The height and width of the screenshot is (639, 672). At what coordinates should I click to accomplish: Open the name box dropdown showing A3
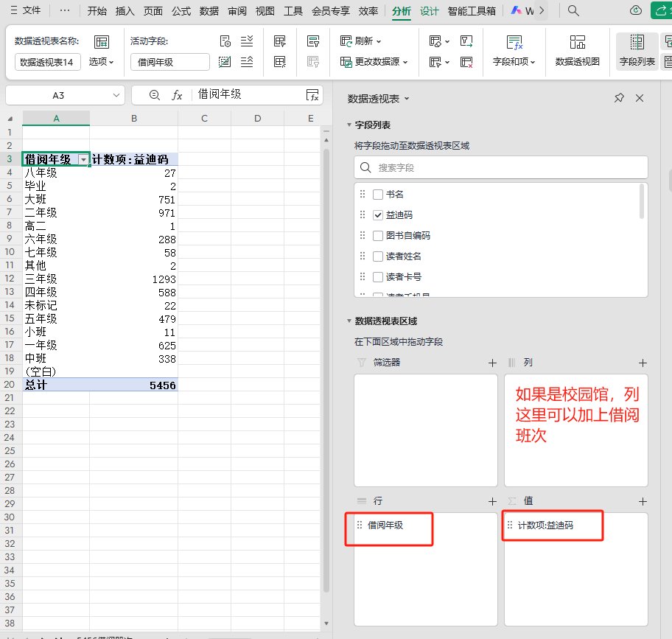116,95
